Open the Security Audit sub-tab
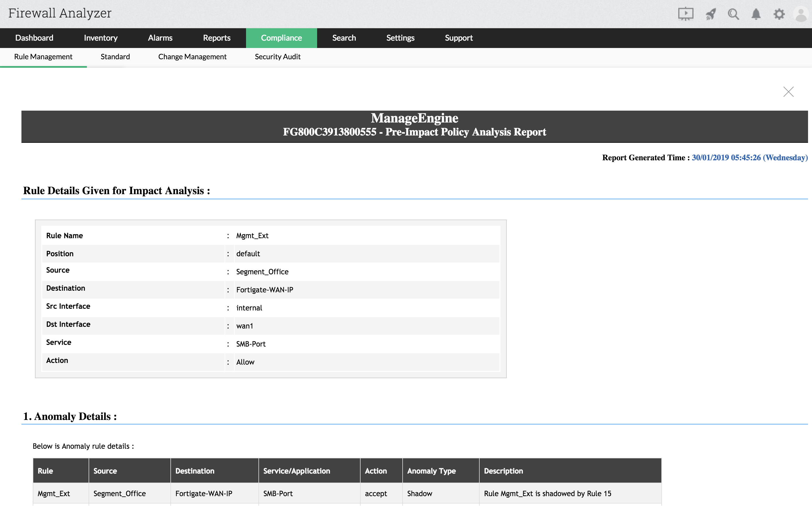The width and height of the screenshot is (812, 508). click(277, 57)
